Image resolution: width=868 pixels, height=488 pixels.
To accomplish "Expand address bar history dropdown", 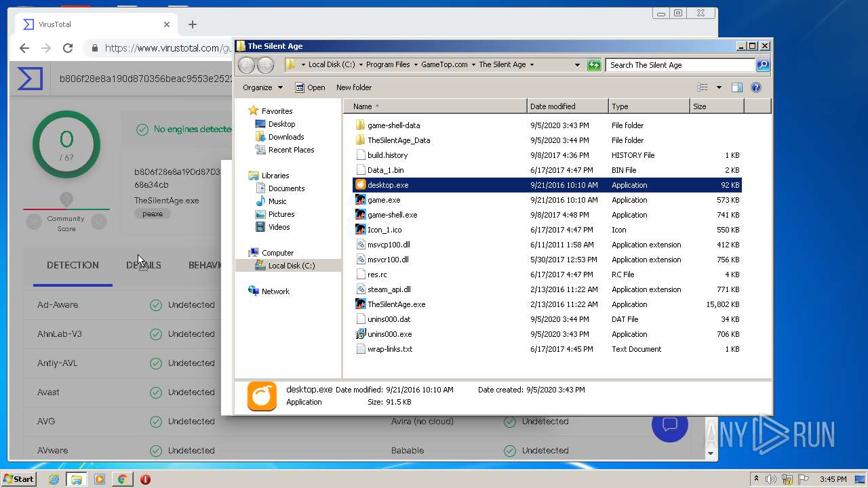I will tap(577, 65).
